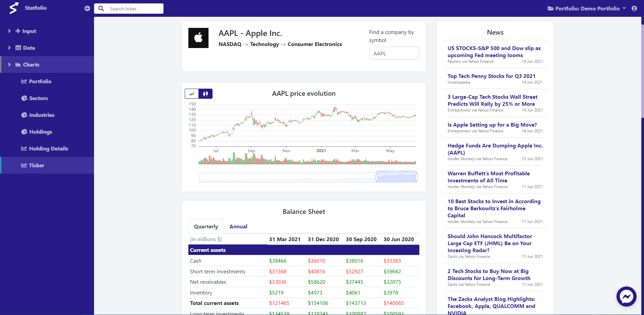Open 'Should John Hancock Multifactor' article
This screenshot has height=315, width=644.
(490, 243)
